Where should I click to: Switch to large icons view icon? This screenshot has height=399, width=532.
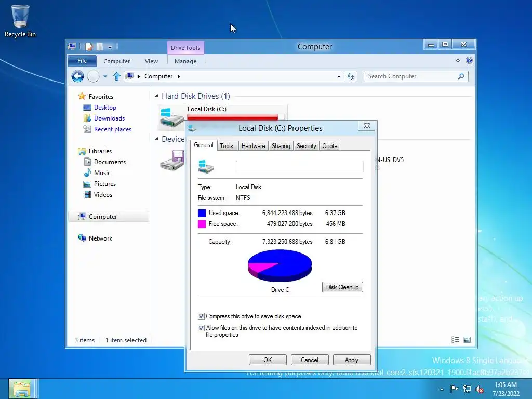(x=467, y=340)
